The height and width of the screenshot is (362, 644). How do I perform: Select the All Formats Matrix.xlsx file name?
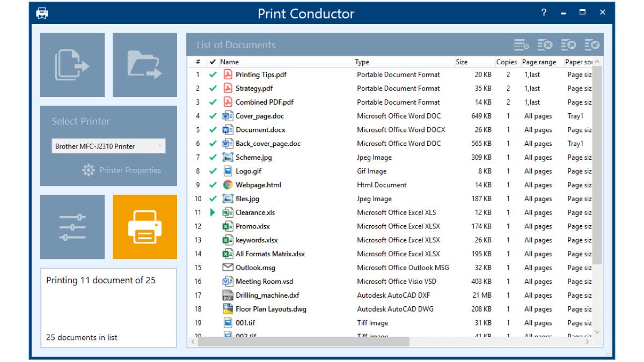click(270, 254)
